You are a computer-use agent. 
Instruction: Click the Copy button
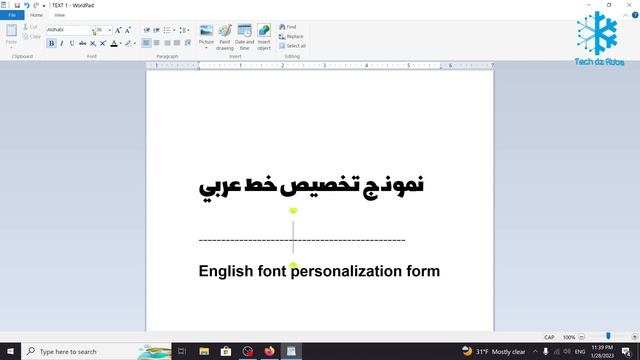pyautogui.click(x=31, y=36)
